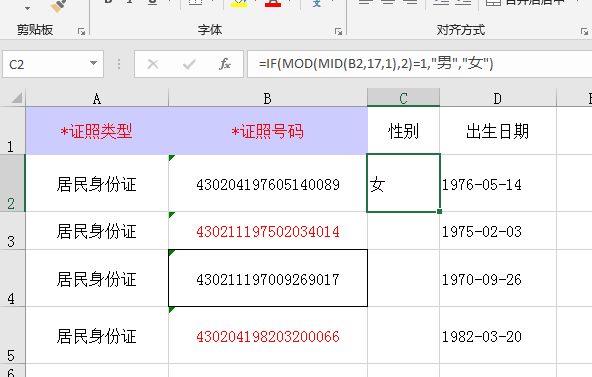Select birth date 1982-03-20
This screenshot has width=592, height=377.
[x=498, y=335]
